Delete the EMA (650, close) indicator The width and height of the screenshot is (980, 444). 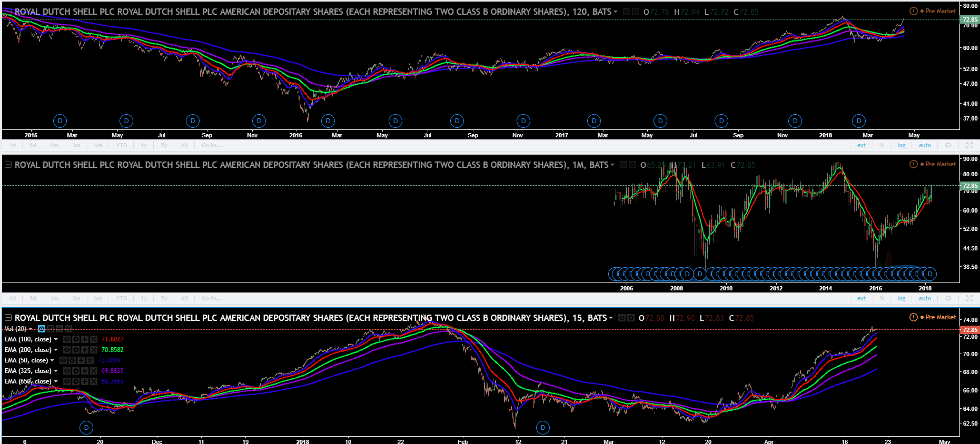coord(94,381)
